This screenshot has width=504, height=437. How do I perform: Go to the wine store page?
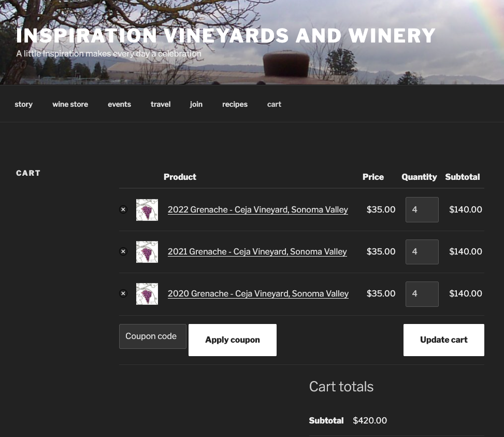[x=70, y=104]
